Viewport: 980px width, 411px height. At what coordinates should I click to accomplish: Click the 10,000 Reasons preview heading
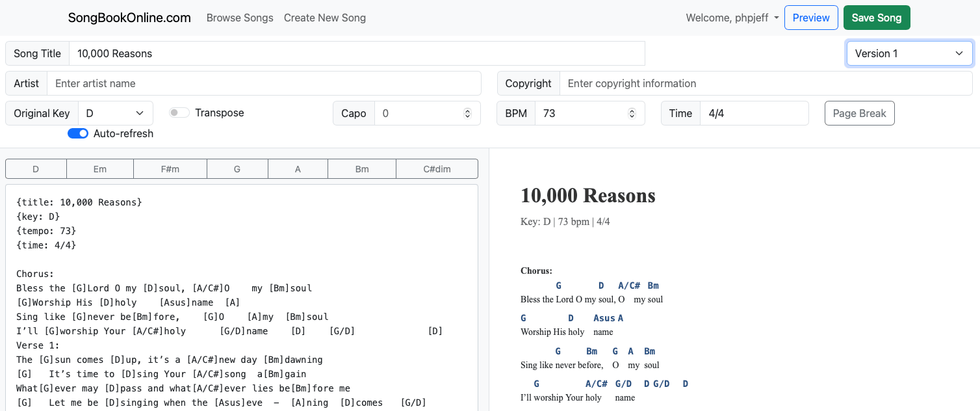click(588, 195)
